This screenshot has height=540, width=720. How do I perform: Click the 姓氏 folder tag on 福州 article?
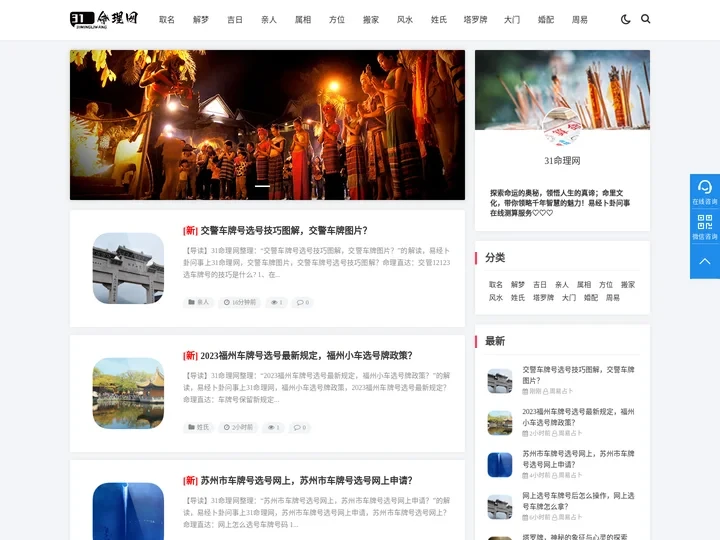198,427
